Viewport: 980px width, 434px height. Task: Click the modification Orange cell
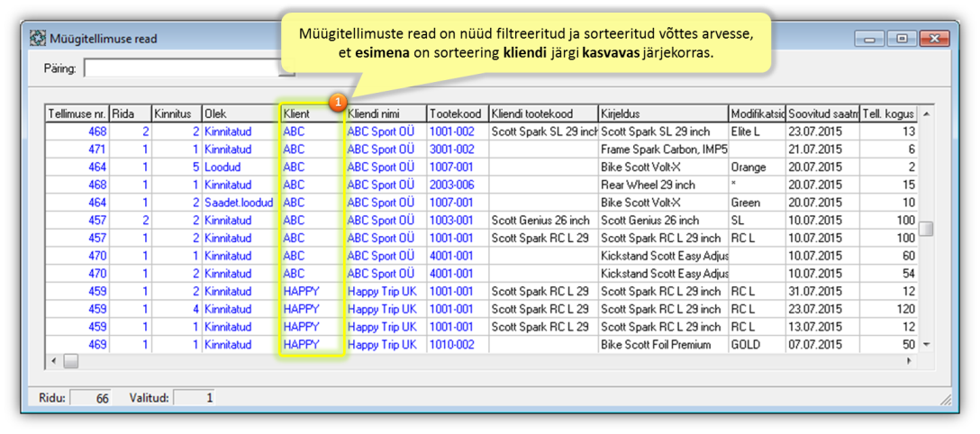pyautogui.click(x=757, y=167)
